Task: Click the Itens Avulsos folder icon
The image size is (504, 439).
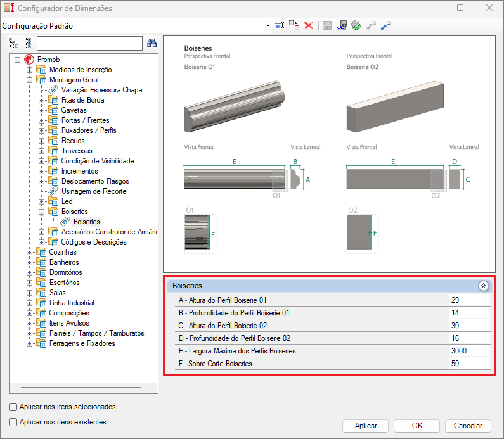Action: click(41, 323)
